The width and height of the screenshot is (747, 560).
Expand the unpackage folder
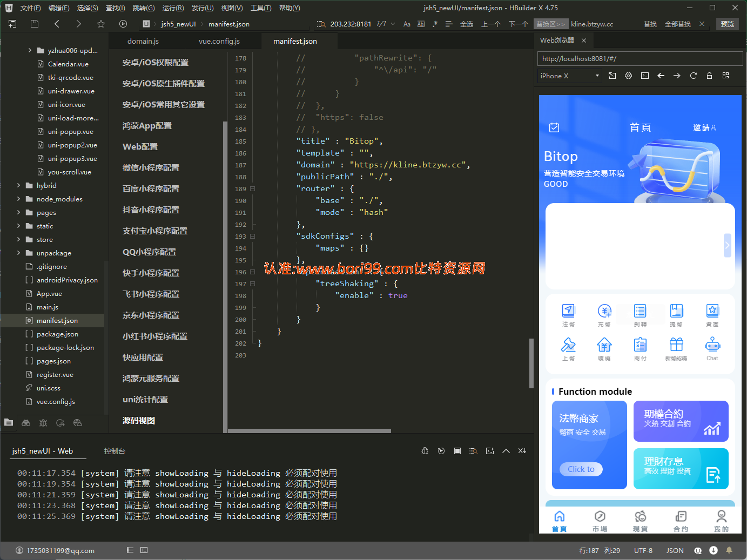tap(19, 253)
